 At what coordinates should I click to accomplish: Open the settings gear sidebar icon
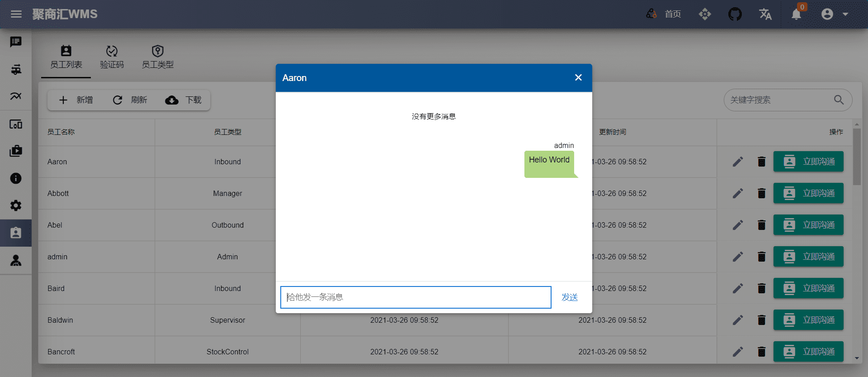pos(16,205)
